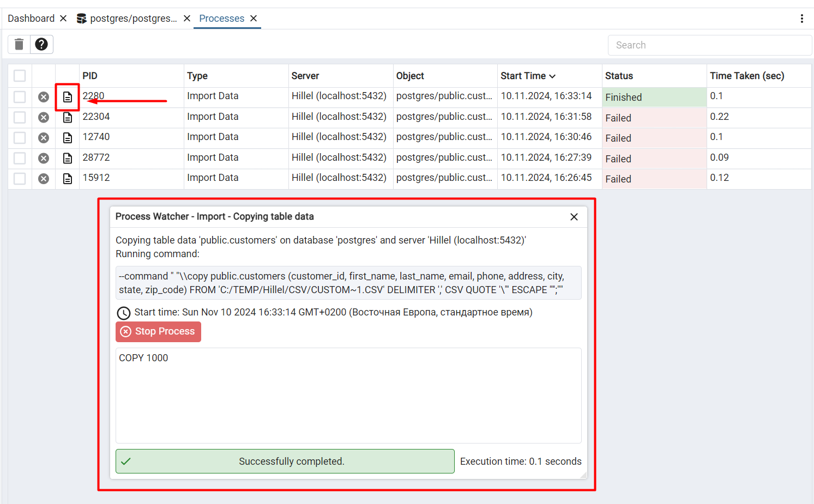Click the clock icon beside the start time

pyautogui.click(x=124, y=313)
